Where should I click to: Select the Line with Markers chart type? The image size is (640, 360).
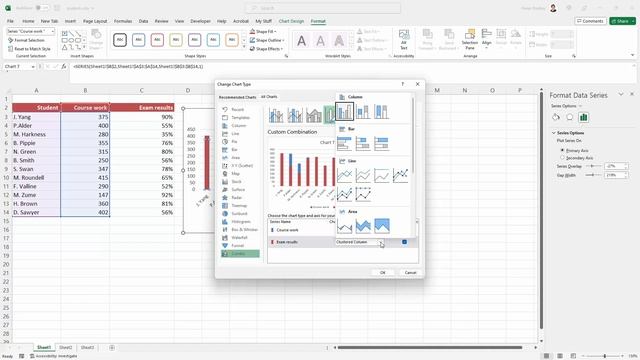click(x=400, y=175)
